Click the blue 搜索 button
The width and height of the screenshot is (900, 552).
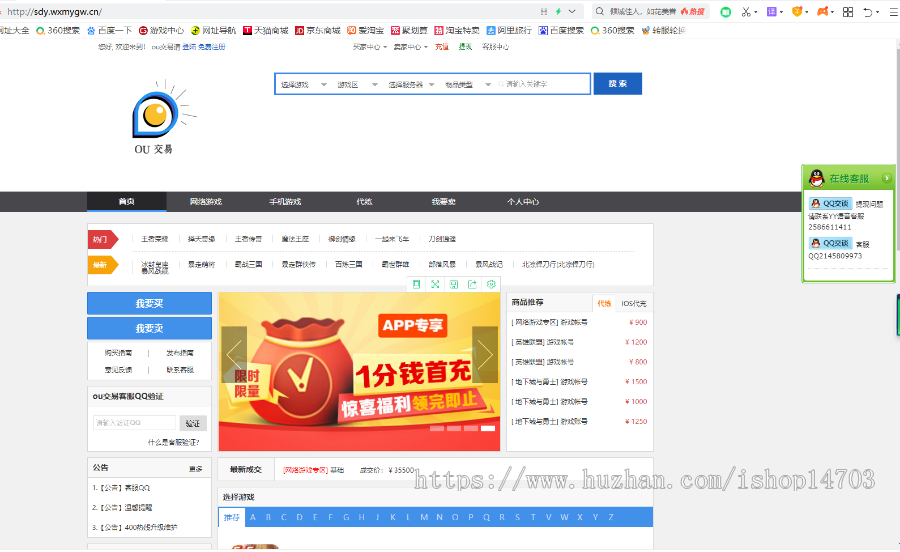(x=618, y=84)
